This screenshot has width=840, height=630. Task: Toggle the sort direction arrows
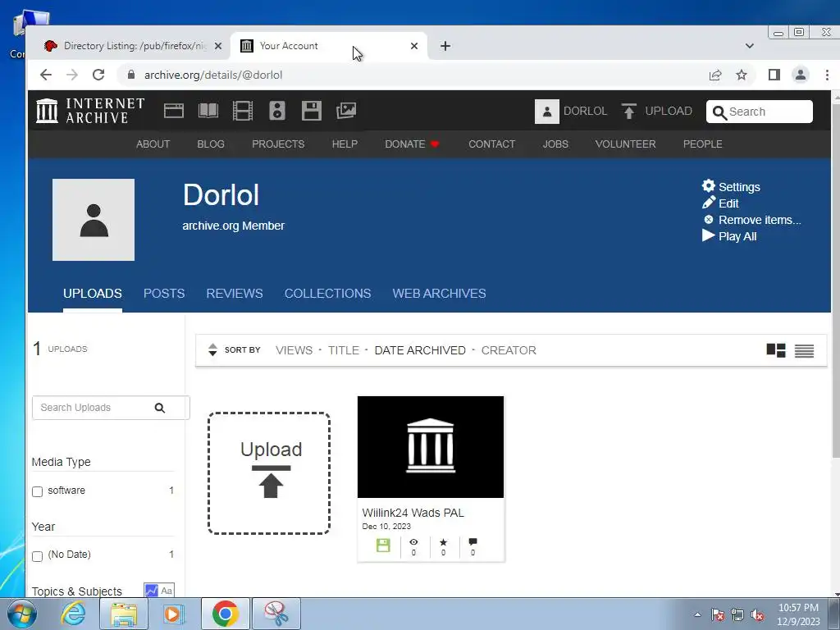pos(212,349)
